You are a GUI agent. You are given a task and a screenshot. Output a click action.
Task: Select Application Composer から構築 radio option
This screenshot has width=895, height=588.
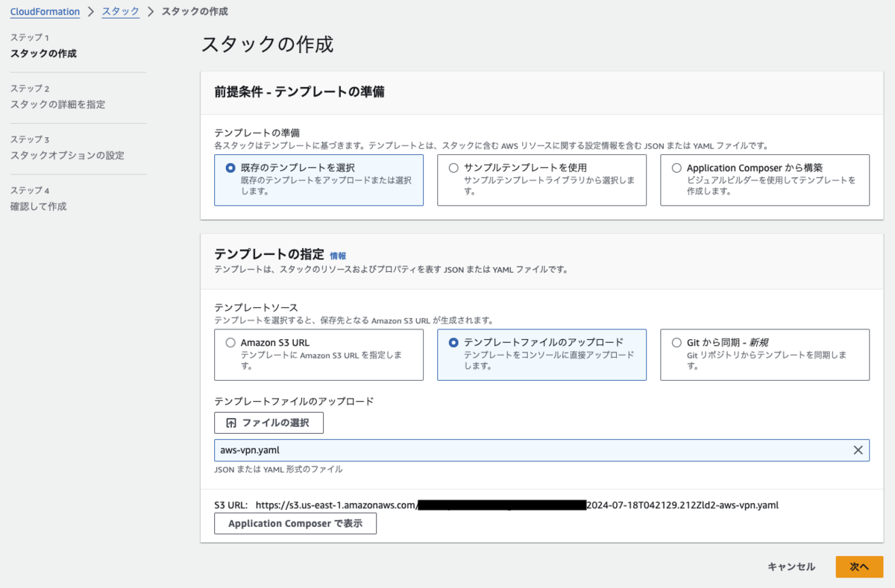coord(676,168)
